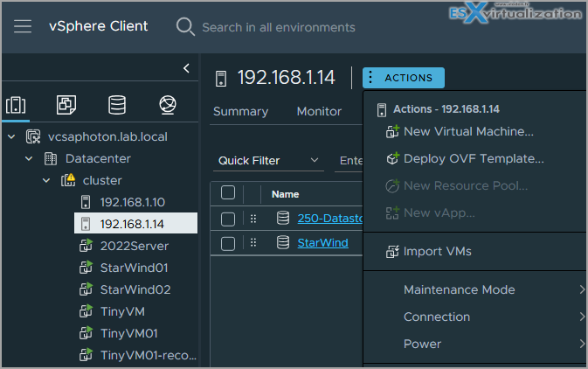Click the 2022Server VM icon
588x369 pixels.
[x=86, y=246]
